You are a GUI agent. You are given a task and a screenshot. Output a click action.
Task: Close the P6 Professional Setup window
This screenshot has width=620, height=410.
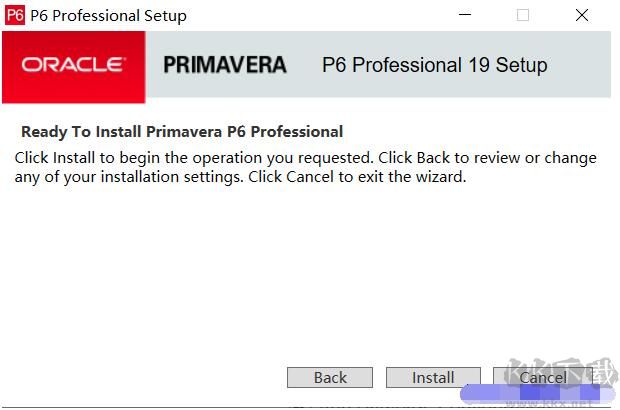(582, 15)
